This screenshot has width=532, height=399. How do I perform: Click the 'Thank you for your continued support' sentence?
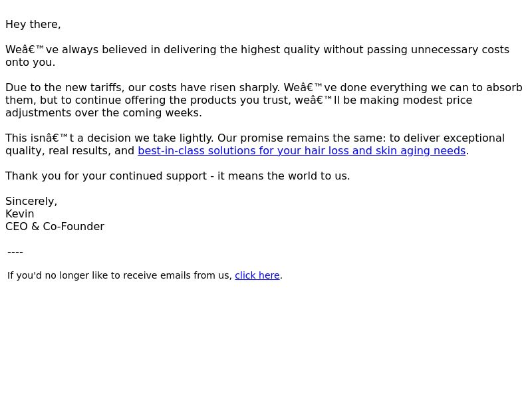coord(106,176)
